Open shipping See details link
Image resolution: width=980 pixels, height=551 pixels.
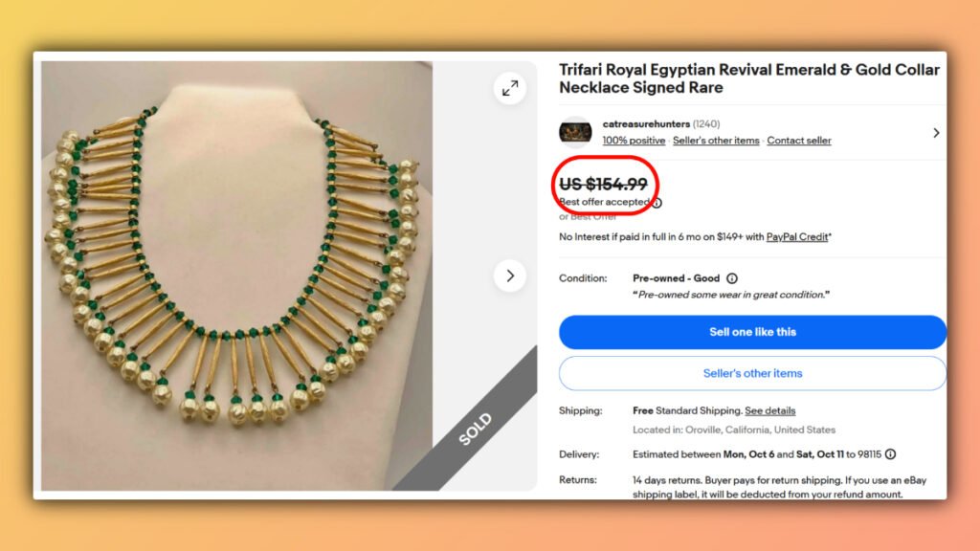(x=769, y=409)
